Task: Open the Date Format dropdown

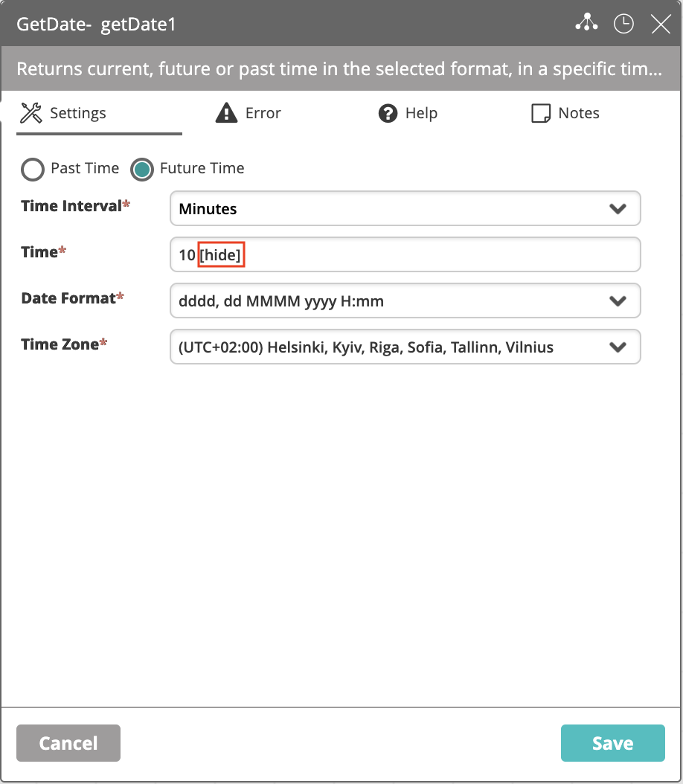Action: 405,301
